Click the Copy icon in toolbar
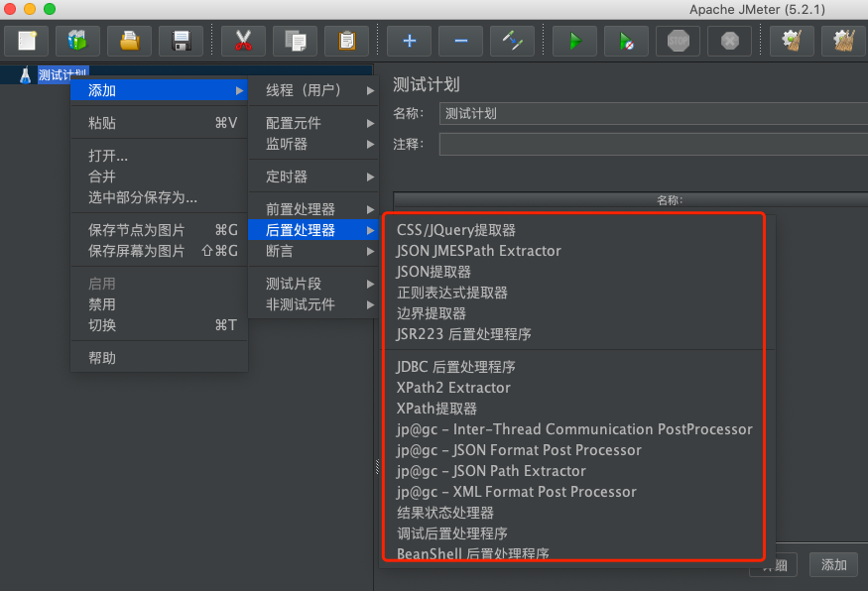 [295, 41]
